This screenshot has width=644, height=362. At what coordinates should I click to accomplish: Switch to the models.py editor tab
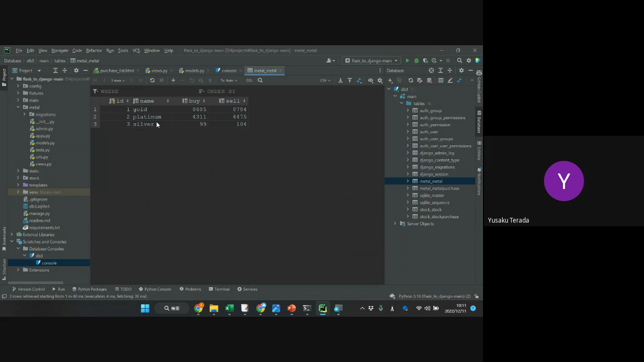tap(194, 71)
